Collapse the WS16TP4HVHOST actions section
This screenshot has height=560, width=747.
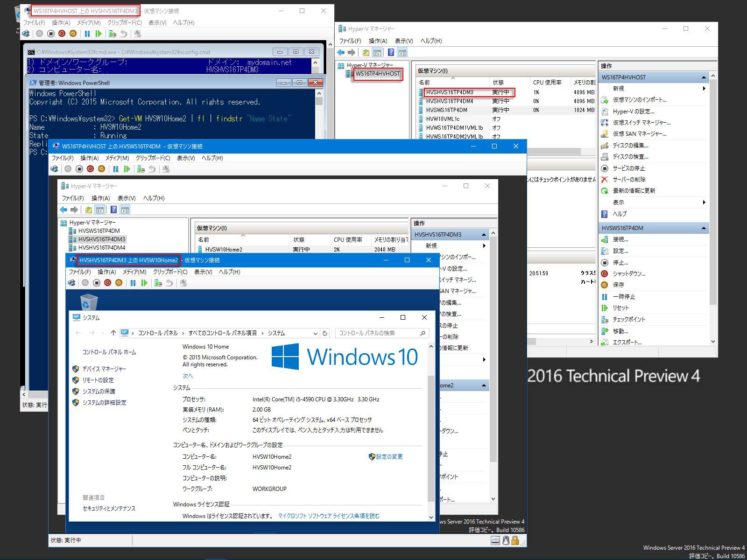click(x=704, y=77)
